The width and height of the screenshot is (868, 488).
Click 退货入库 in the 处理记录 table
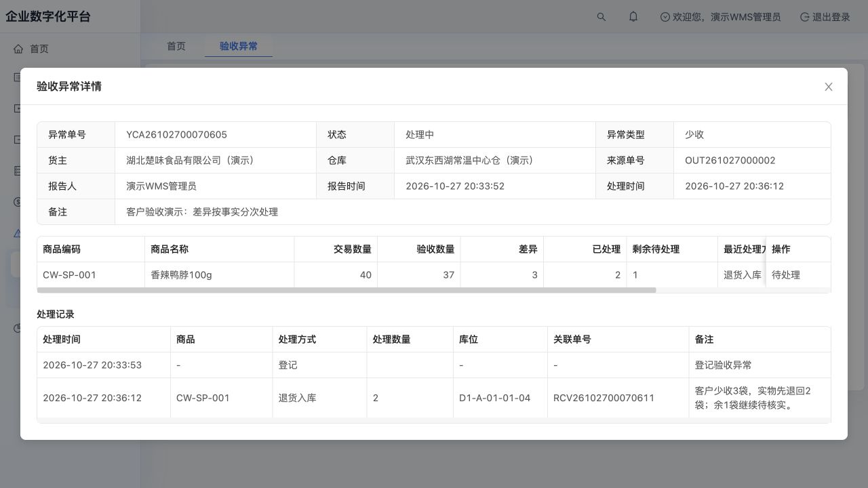[297, 398]
